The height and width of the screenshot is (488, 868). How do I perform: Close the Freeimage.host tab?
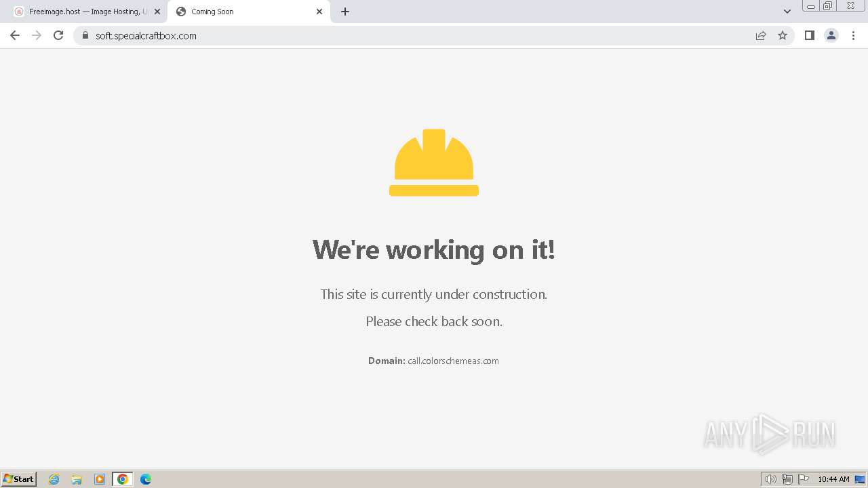(x=157, y=12)
